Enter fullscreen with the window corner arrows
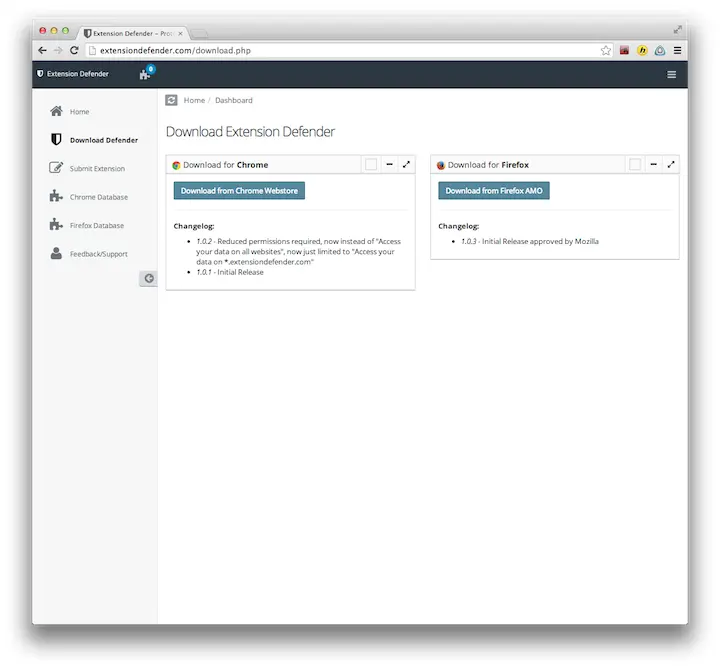The height and width of the screenshot is (669, 720). click(x=677, y=30)
